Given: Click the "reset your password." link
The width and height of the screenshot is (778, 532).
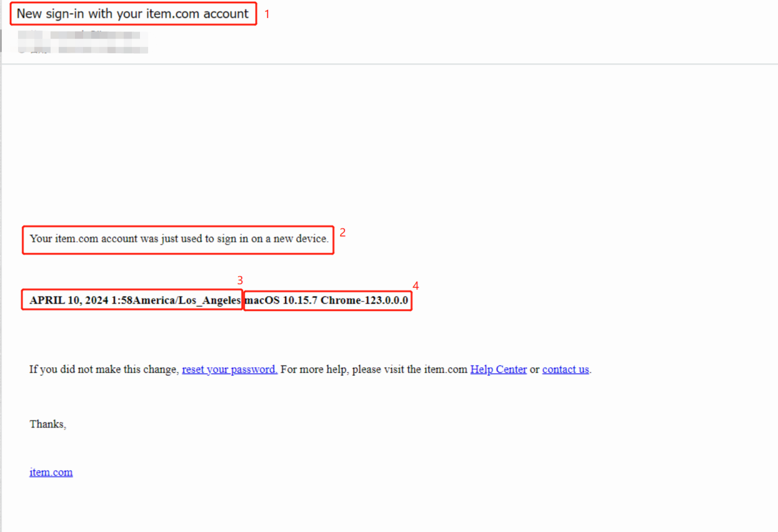Looking at the screenshot, I should pos(229,370).
